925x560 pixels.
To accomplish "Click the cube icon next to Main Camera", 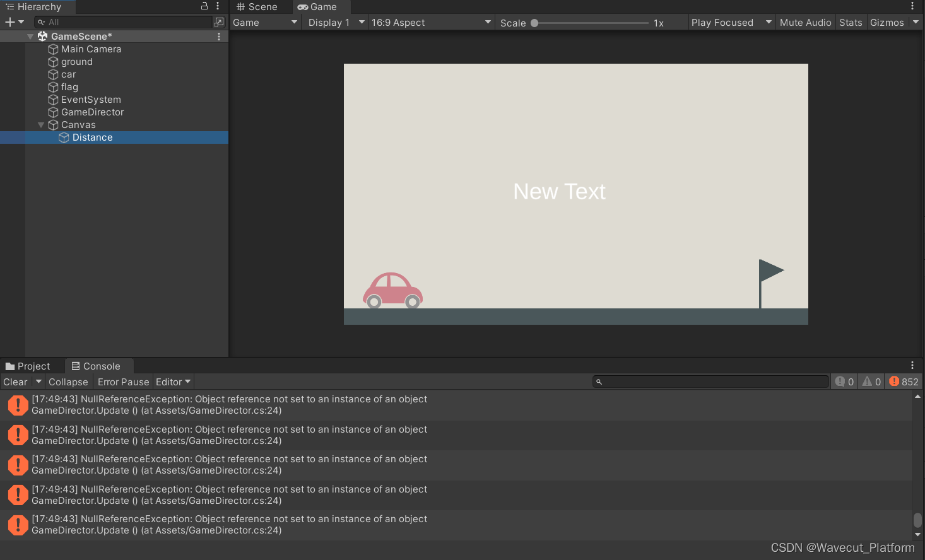I will (54, 49).
